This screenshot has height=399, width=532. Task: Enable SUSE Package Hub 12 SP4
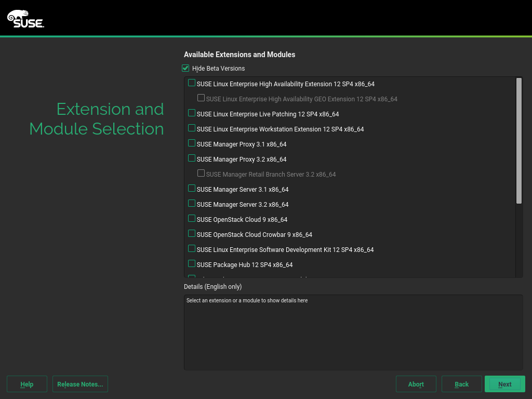point(192,264)
